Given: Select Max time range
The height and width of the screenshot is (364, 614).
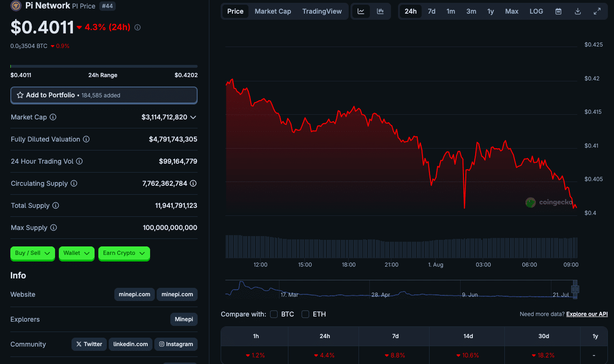Looking at the screenshot, I should 512,11.
